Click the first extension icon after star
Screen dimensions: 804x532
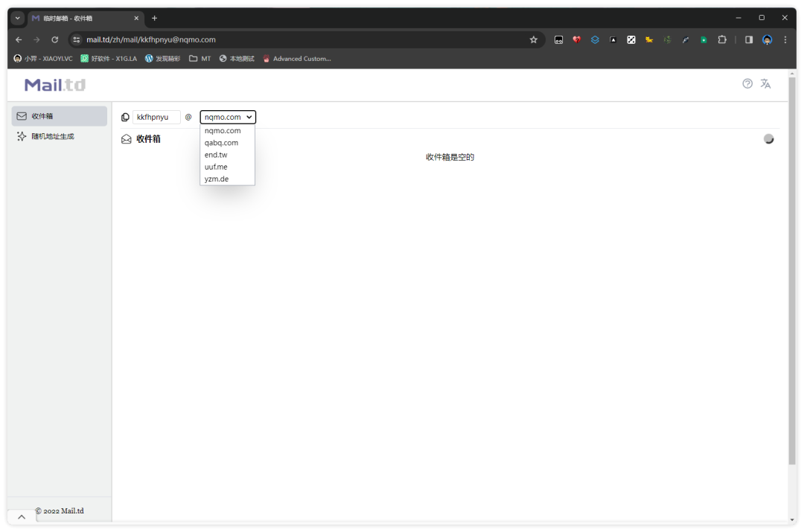click(558, 39)
